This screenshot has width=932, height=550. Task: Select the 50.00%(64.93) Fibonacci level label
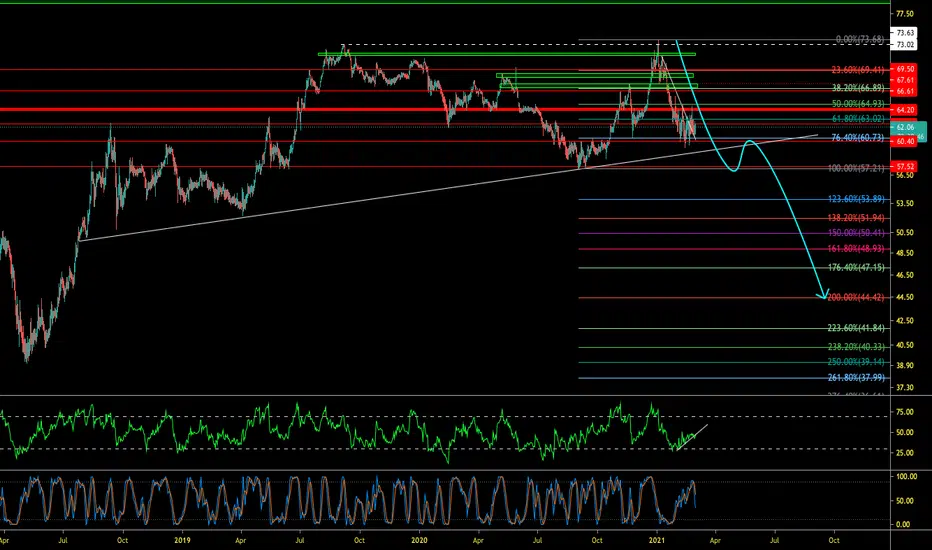tap(858, 104)
